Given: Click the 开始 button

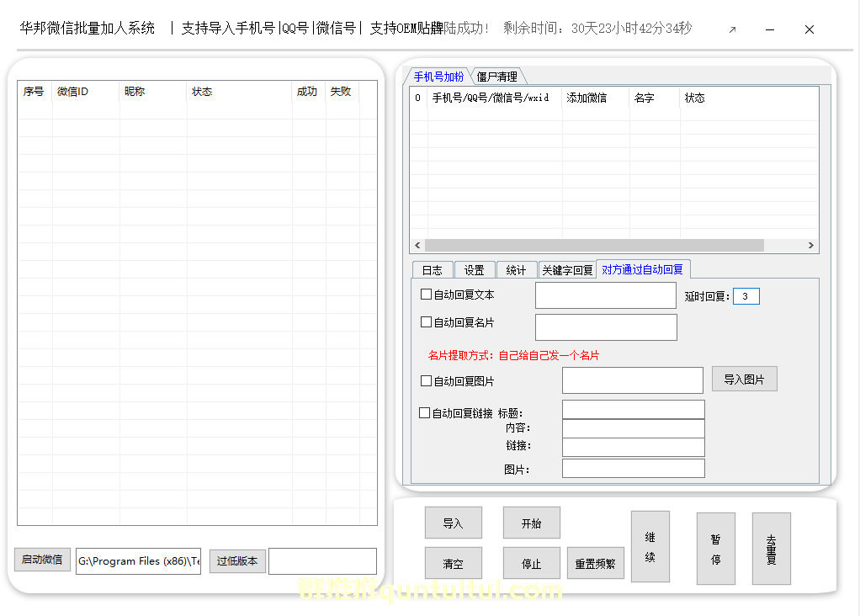Looking at the screenshot, I should [531, 523].
